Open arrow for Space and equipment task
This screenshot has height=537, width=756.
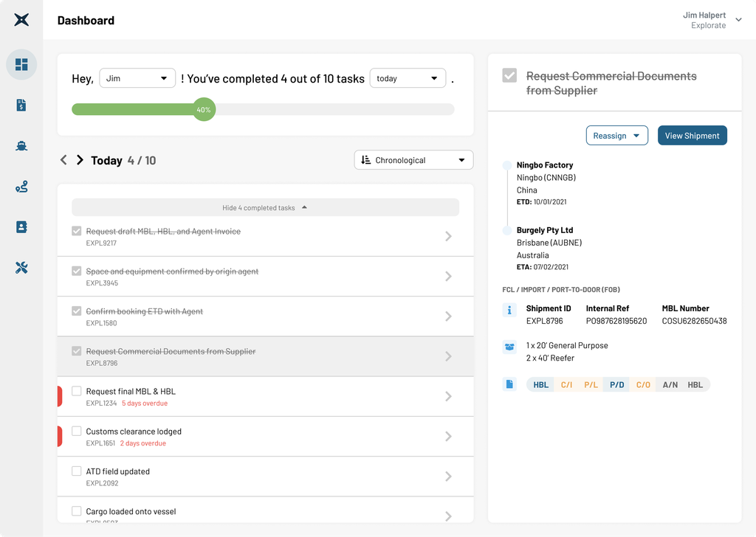[x=448, y=276]
